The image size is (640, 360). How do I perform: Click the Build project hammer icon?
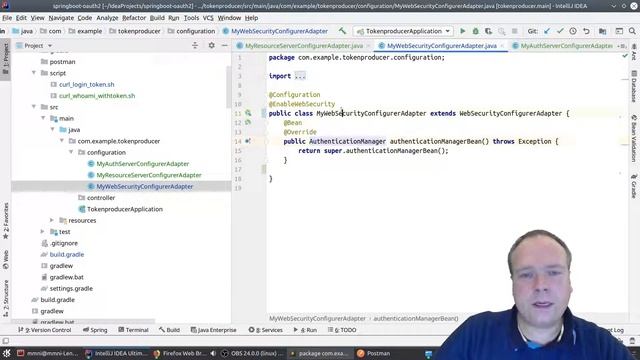click(342, 31)
